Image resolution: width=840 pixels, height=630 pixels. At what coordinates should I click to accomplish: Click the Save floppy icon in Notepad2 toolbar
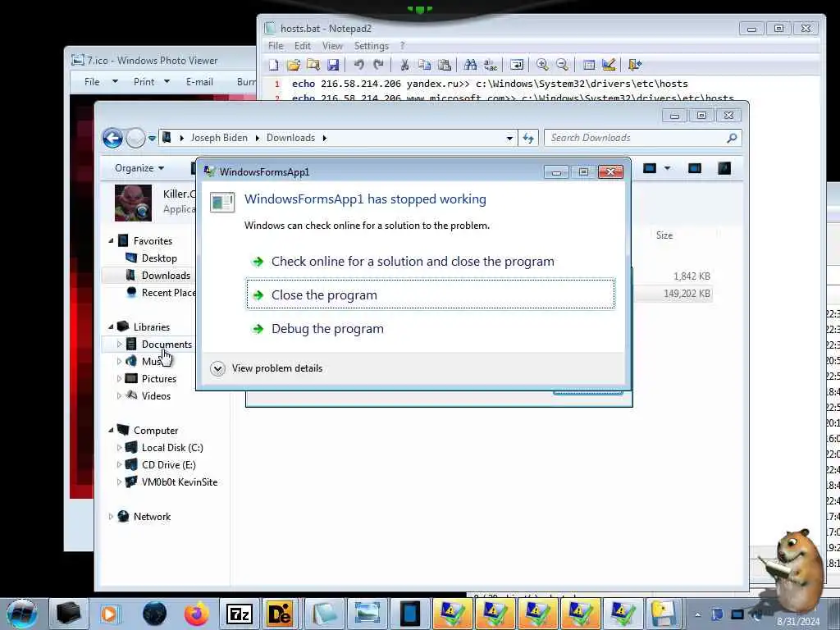tap(333, 65)
